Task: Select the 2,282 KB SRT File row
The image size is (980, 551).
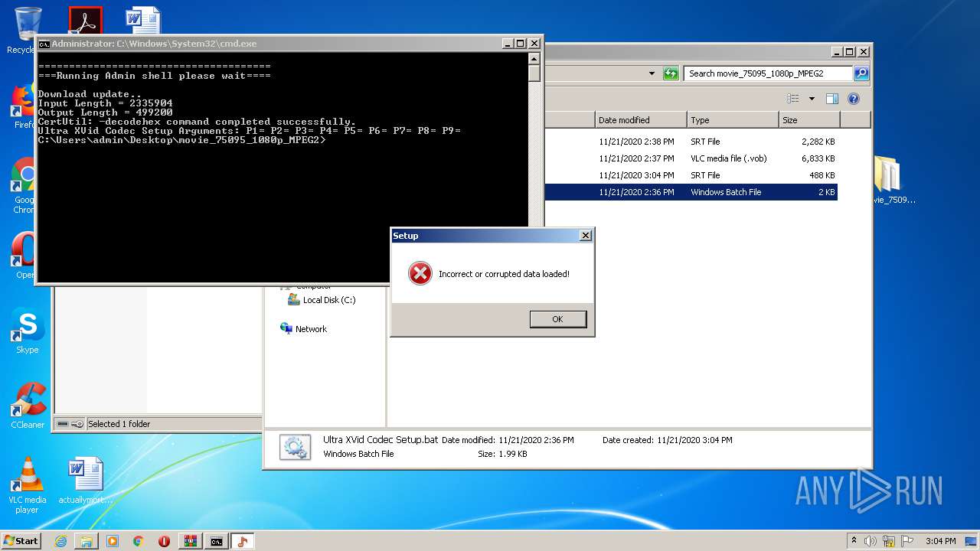Action: click(x=691, y=142)
